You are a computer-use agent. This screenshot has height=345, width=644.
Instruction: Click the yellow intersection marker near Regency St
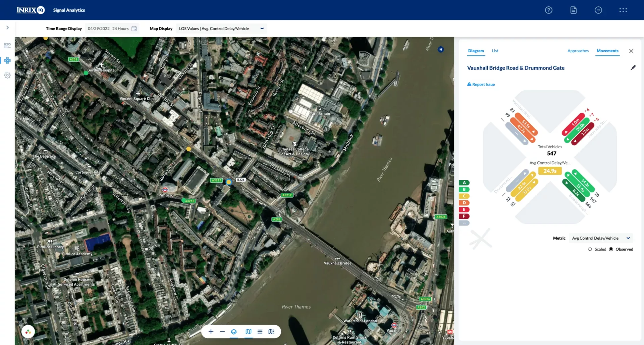[189, 149]
